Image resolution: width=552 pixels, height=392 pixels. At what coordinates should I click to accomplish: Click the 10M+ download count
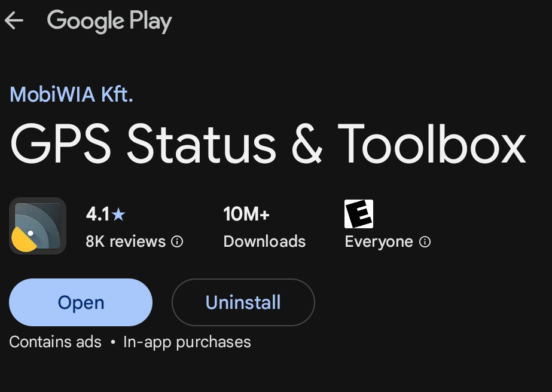(x=246, y=214)
